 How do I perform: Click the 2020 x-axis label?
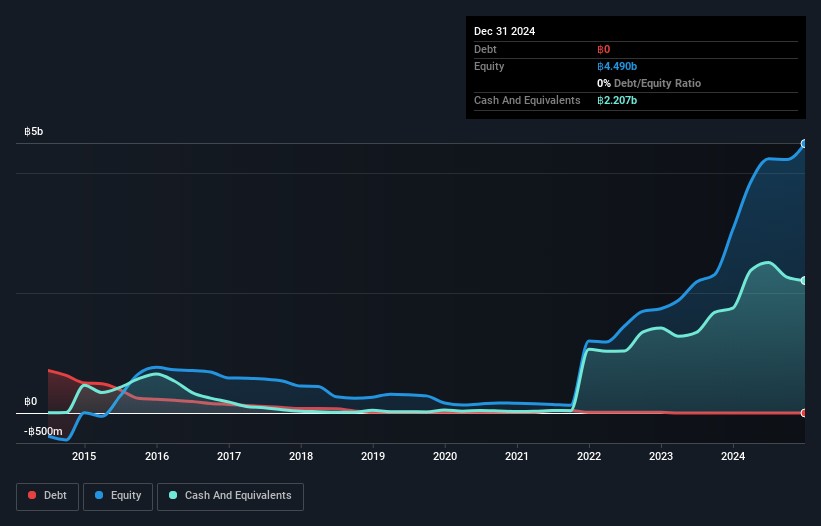pos(445,457)
